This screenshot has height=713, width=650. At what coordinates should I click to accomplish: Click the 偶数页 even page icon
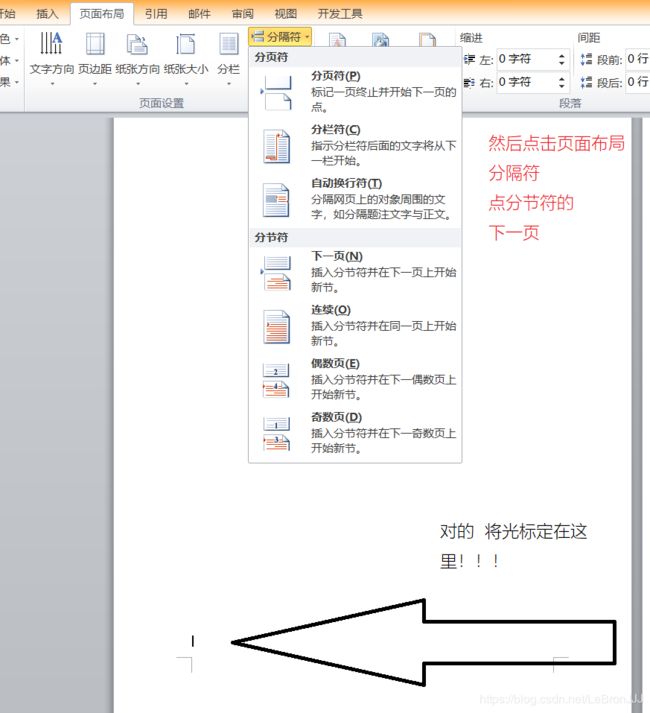click(276, 381)
